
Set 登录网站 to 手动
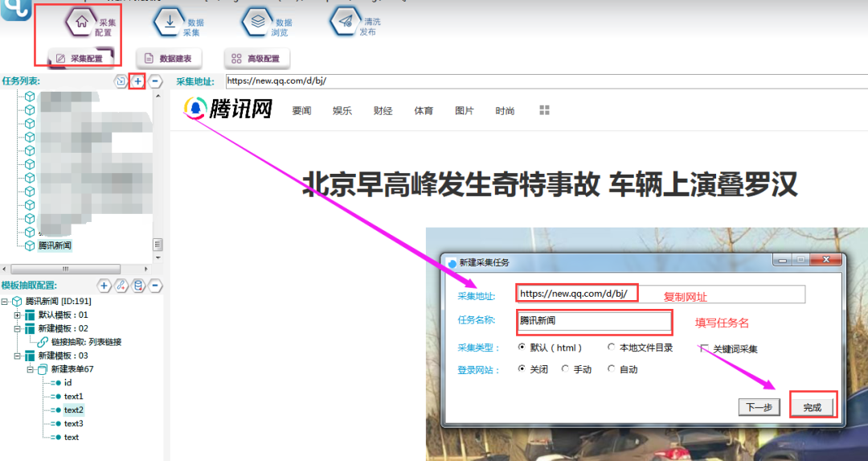pyautogui.click(x=565, y=368)
